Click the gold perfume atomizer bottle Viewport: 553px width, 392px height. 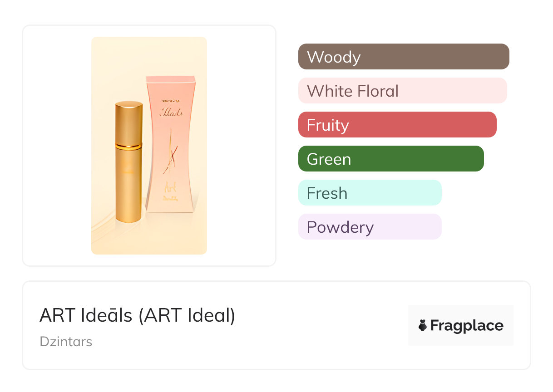[x=128, y=181]
